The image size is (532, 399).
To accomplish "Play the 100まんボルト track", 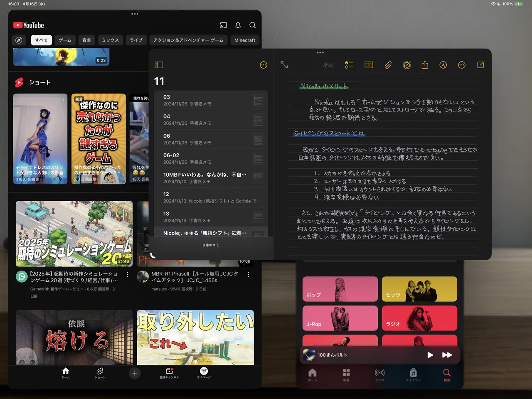I will click(x=430, y=355).
